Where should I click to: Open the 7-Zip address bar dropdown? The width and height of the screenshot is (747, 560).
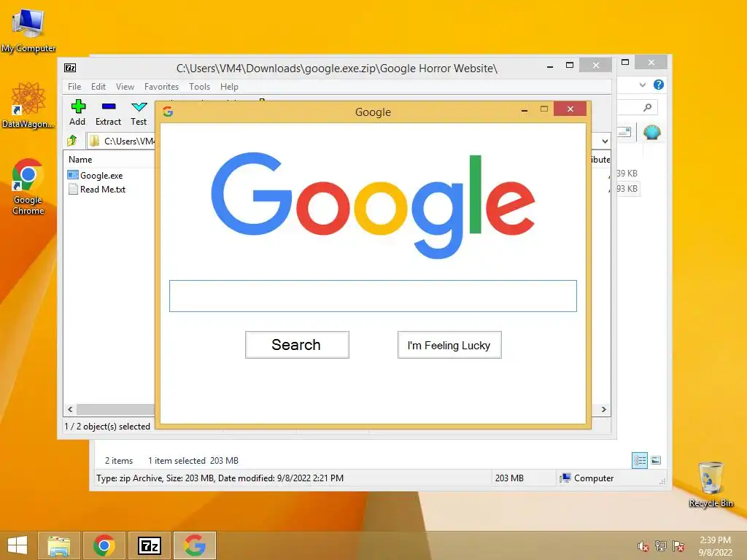point(605,141)
